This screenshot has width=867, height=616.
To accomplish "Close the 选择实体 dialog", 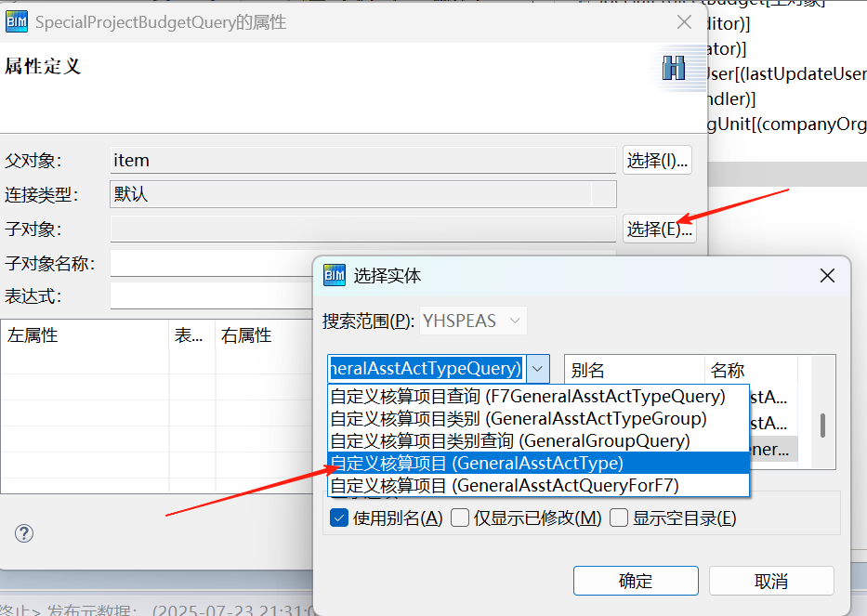I will [827, 275].
